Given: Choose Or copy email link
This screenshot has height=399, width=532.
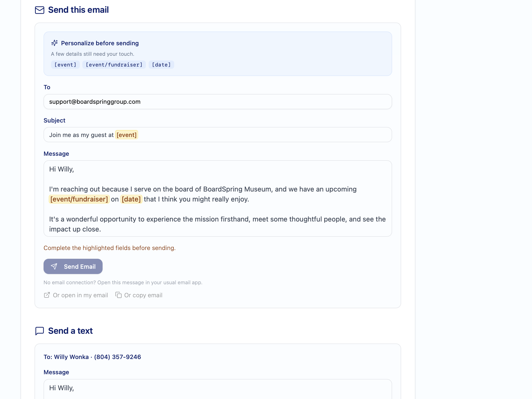Looking at the screenshot, I should (x=139, y=295).
